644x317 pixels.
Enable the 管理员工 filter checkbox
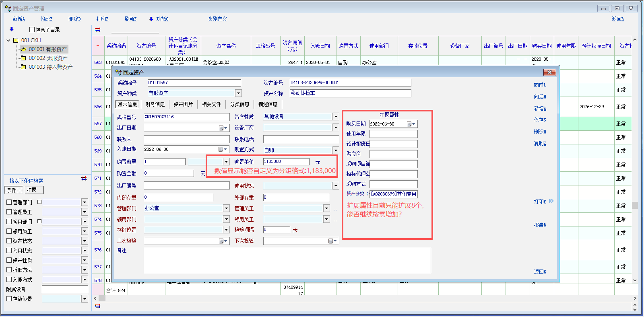[x=9, y=212]
